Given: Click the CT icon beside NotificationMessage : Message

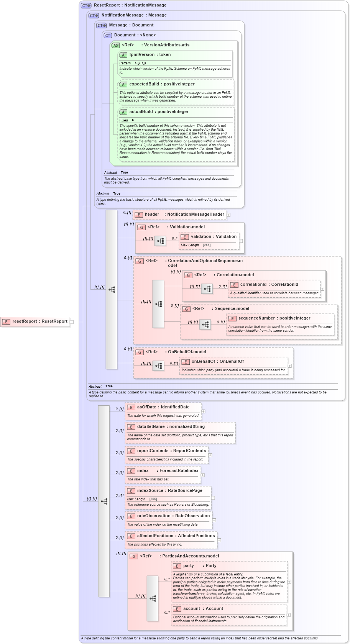Looking at the screenshot, I should click(x=94, y=15).
